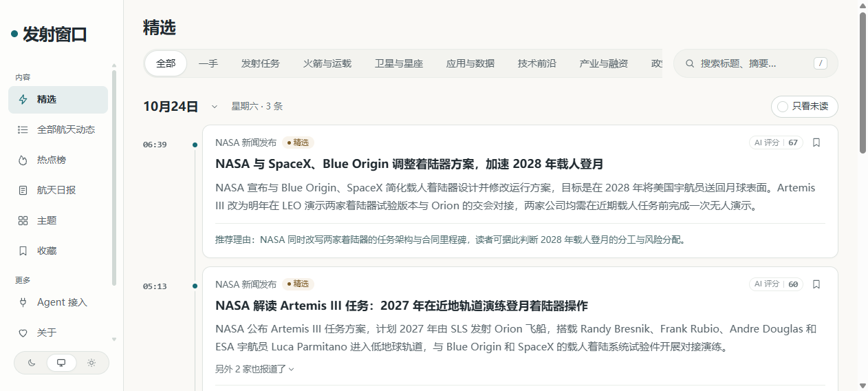Click NASA 新闻发布 source on 06:39 article
868x391 pixels.
tap(246, 142)
